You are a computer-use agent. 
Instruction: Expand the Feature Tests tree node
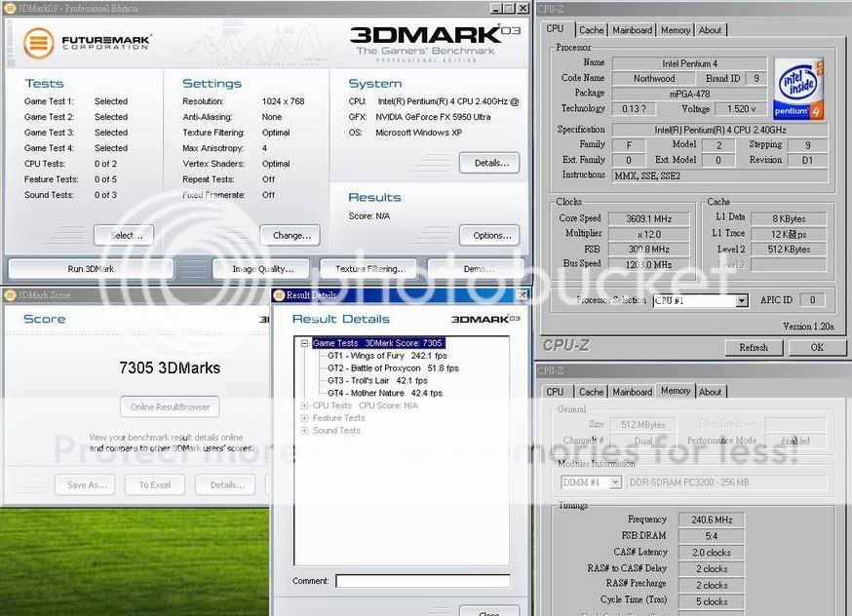point(304,418)
